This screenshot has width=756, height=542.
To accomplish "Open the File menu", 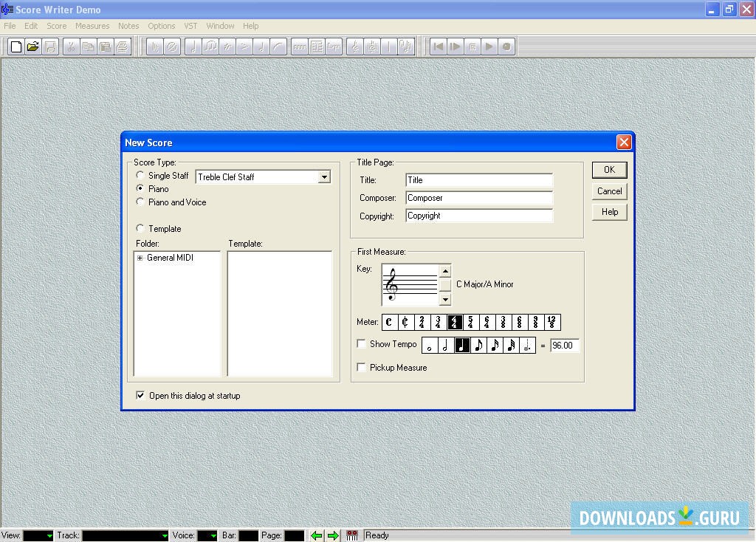I will 10,26.
